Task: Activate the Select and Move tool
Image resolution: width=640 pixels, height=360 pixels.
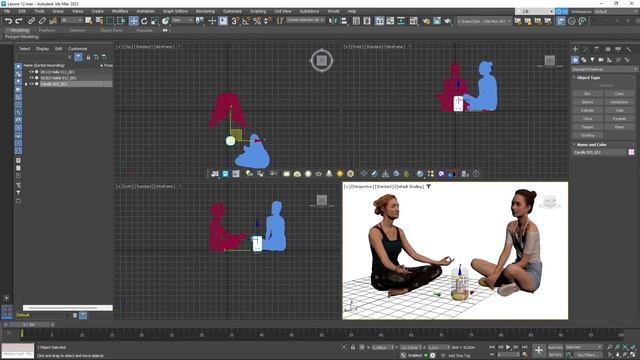Action: 133,21
